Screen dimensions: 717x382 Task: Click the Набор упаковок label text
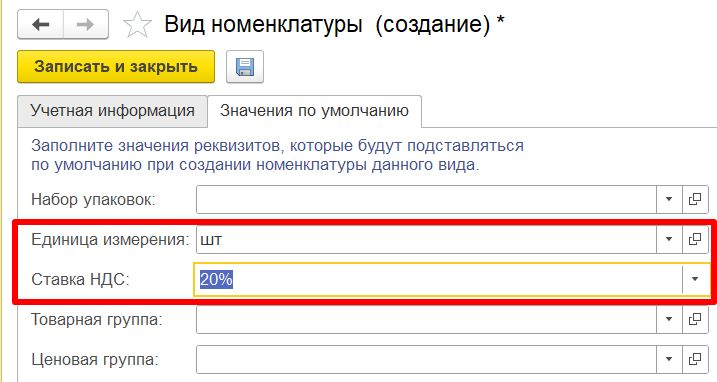pos(93,200)
